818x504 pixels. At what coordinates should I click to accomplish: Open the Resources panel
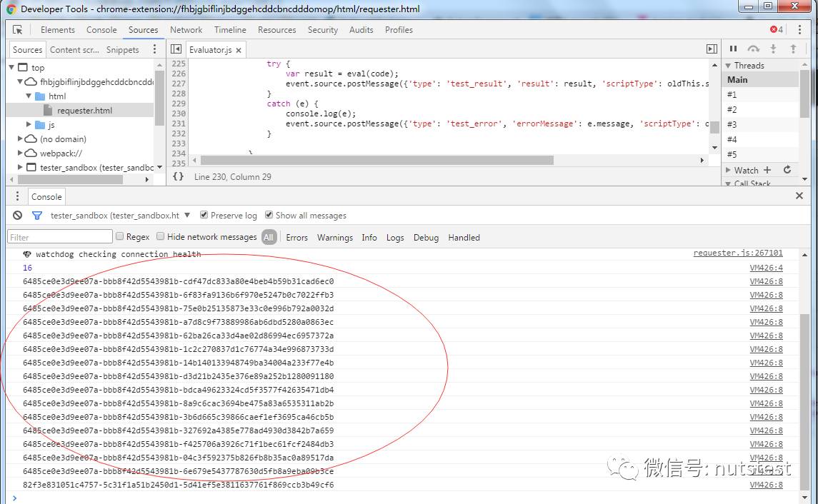276,30
